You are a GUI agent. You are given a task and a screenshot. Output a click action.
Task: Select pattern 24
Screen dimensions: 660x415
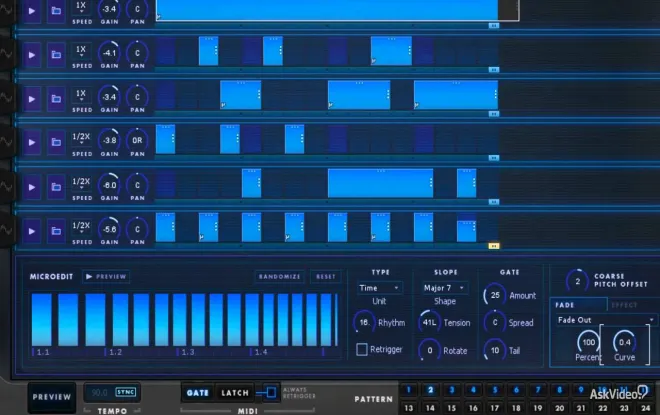(646, 408)
